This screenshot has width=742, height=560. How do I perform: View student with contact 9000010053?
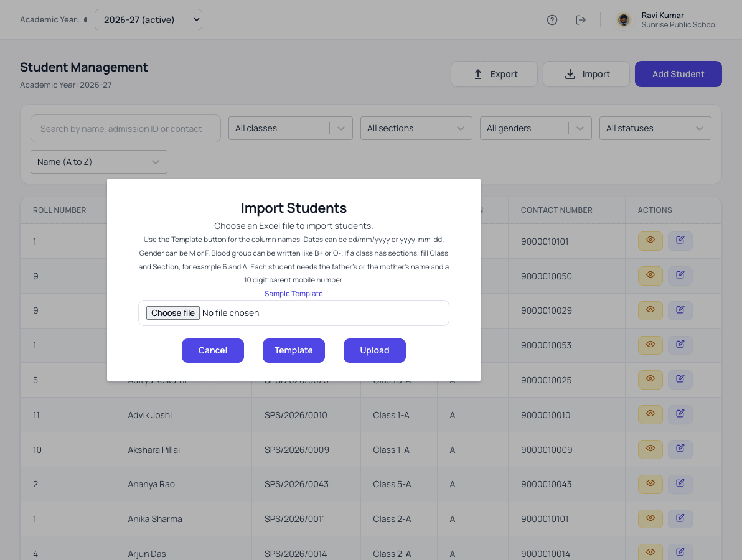pyautogui.click(x=650, y=345)
